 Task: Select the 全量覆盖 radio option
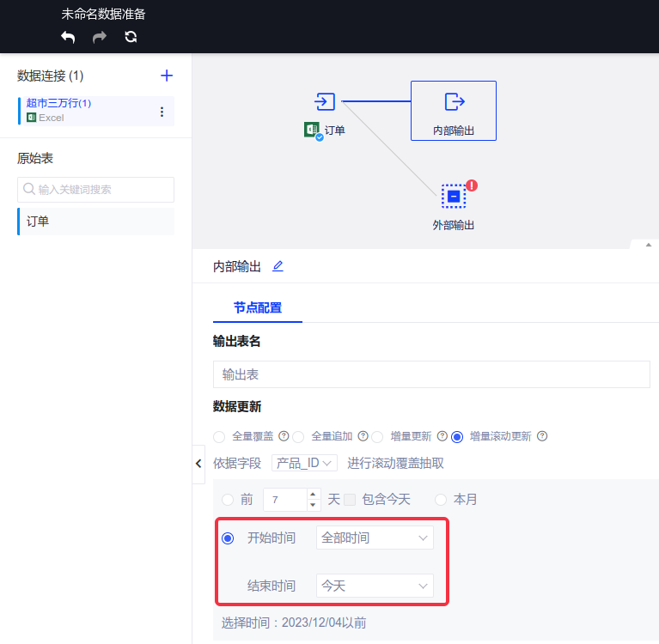[219, 436]
